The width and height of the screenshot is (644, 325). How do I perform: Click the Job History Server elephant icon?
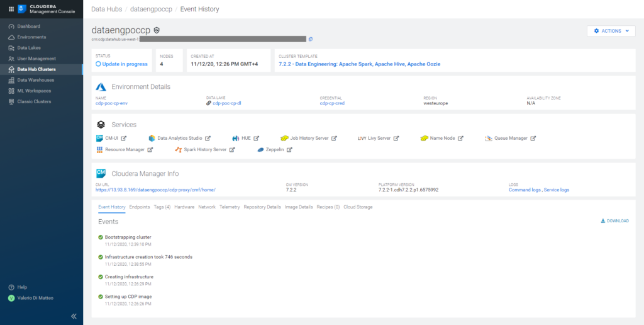pyautogui.click(x=285, y=138)
